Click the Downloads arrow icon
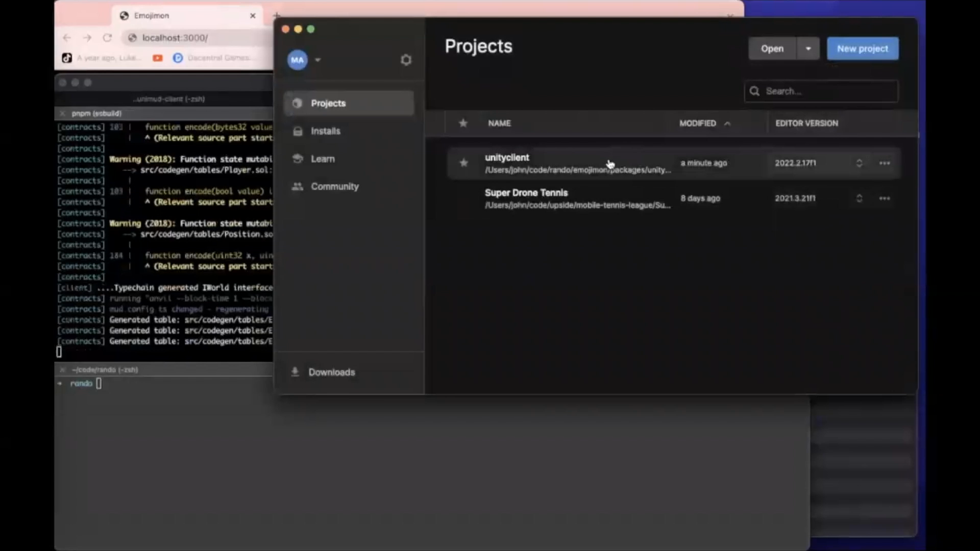The image size is (980, 551). coord(295,372)
